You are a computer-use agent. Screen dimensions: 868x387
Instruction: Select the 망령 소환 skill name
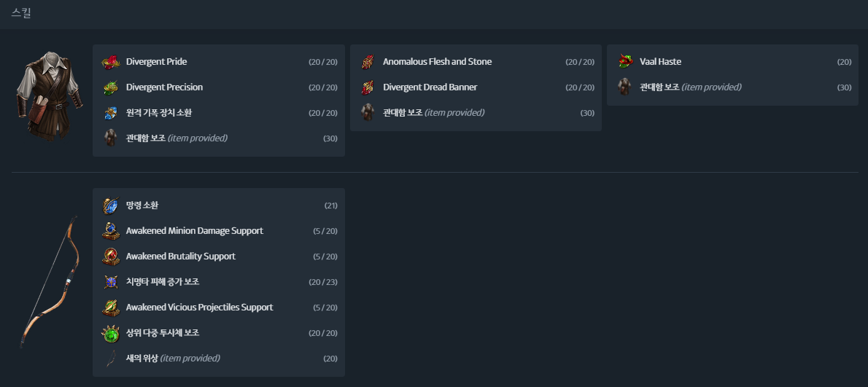[142, 206]
